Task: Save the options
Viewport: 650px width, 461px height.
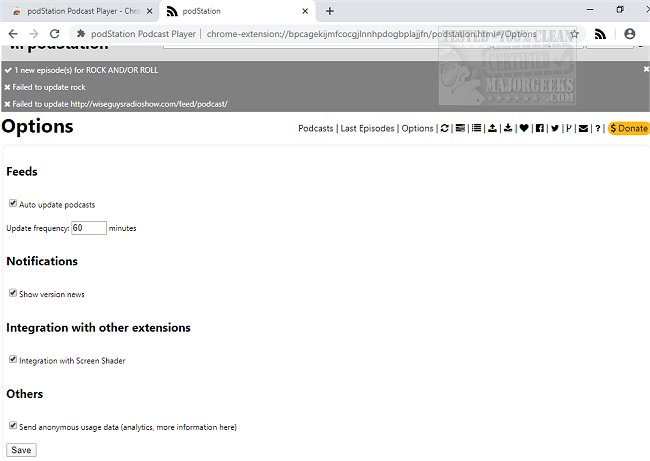Action: 21,450
